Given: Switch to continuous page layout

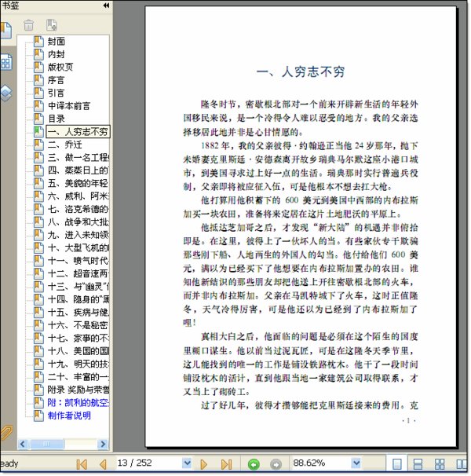Looking at the screenshot, I should coord(418,464).
